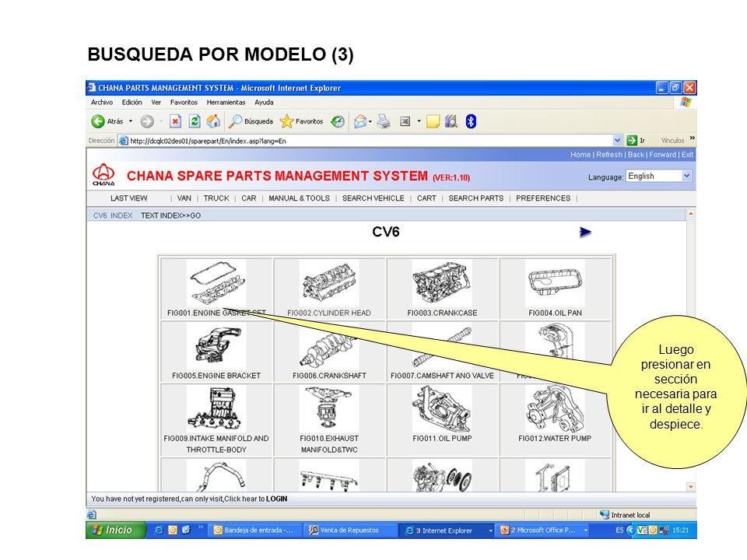The image size is (747, 560).
Task: Open the history icon in the toolbar
Action: 338,121
